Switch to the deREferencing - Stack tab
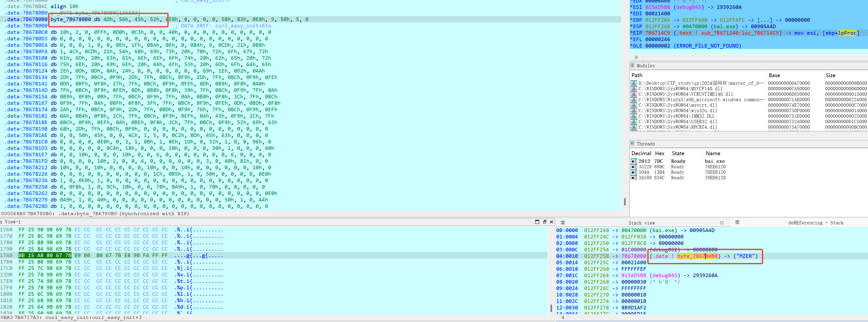 [816, 223]
